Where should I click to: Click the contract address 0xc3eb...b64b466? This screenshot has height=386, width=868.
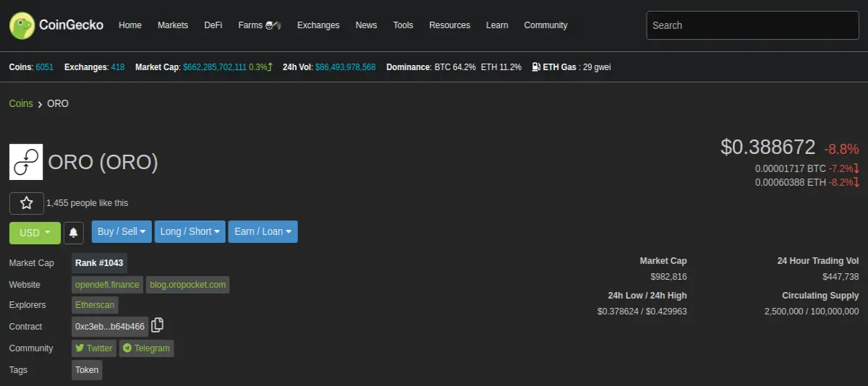tap(110, 327)
